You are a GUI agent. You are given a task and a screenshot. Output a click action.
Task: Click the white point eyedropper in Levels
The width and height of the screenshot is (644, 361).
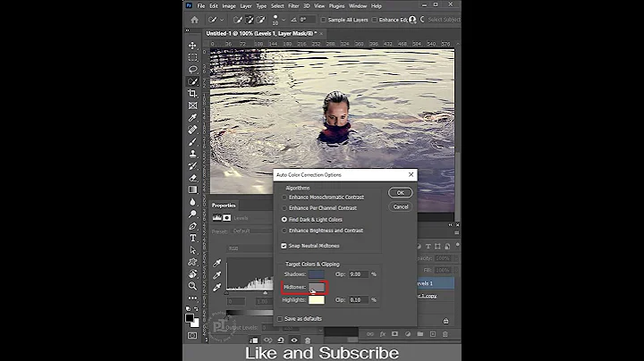[217, 287]
